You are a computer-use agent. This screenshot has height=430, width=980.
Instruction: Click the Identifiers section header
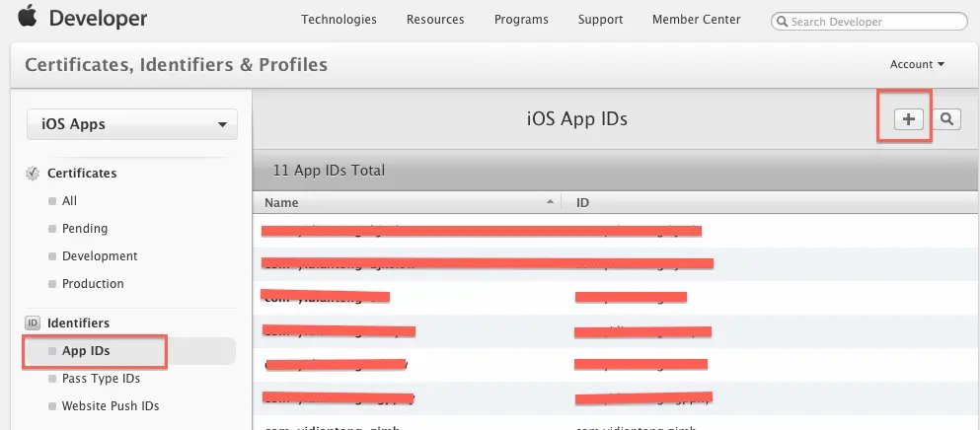[x=78, y=323]
